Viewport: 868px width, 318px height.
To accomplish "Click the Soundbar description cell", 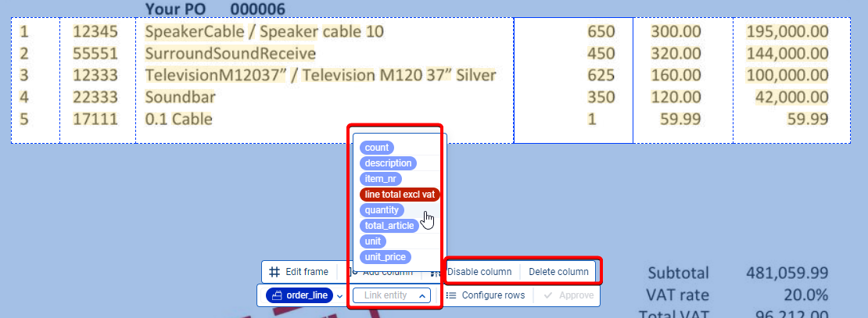I will click(180, 98).
